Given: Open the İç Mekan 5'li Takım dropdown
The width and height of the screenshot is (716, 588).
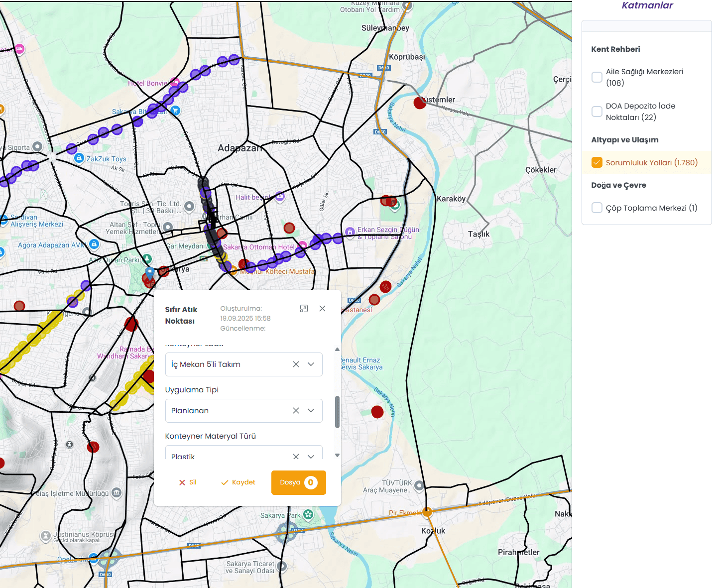Looking at the screenshot, I should click(x=311, y=364).
